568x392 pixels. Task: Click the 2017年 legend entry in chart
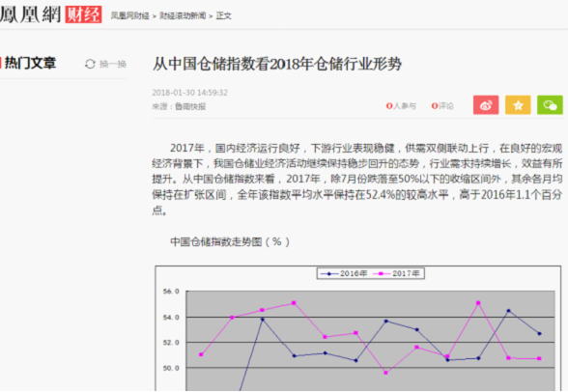(x=397, y=273)
